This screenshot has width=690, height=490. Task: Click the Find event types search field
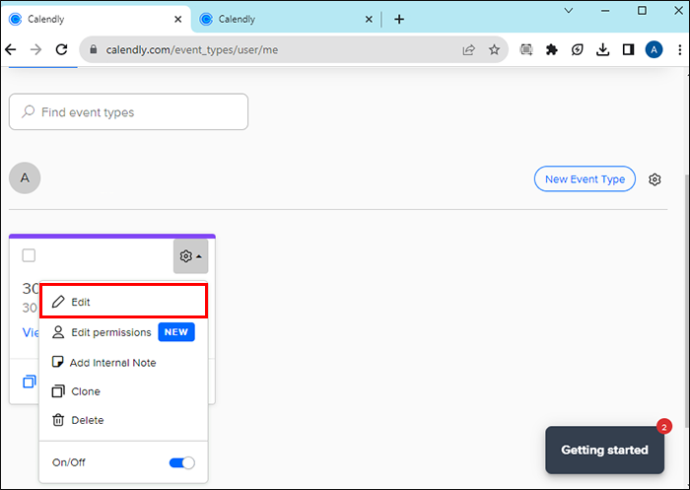click(x=128, y=112)
